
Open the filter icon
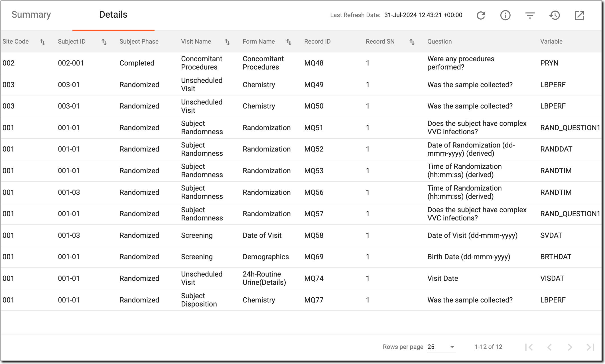pos(530,15)
